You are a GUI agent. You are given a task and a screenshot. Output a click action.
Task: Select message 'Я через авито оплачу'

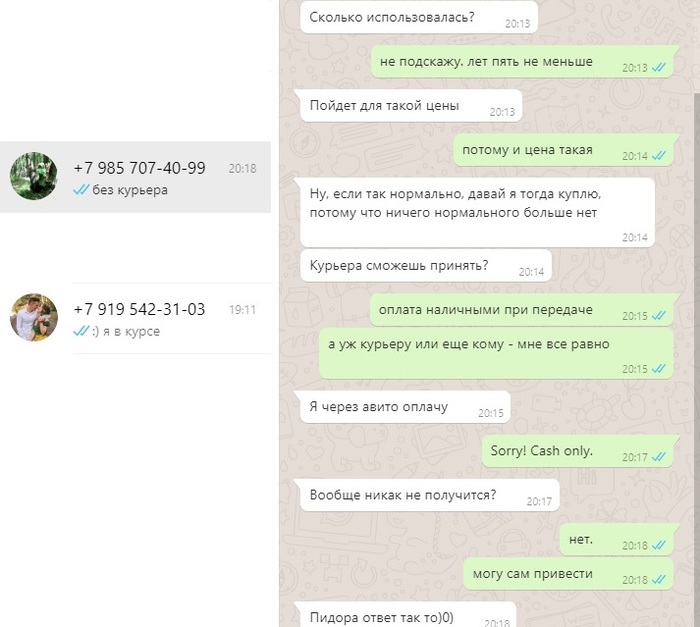[405, 407]
